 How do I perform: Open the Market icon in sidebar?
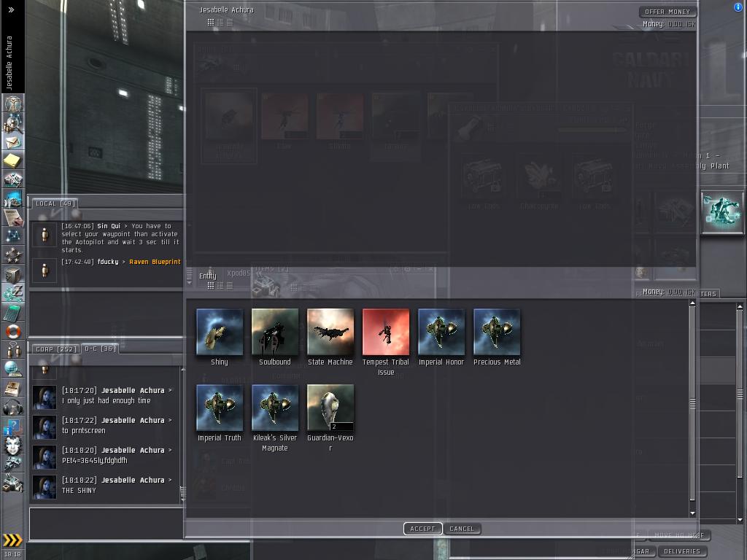click(x=13, y=198)
